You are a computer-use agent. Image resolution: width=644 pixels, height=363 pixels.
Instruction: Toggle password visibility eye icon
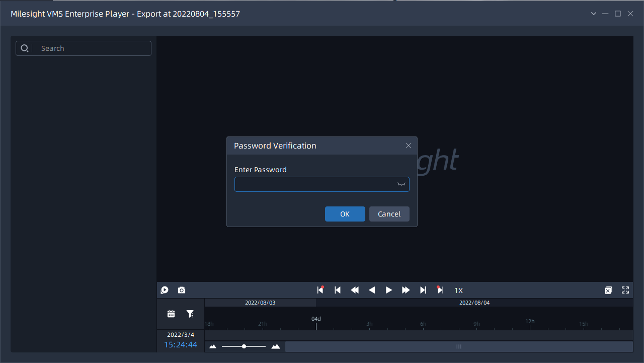pyautogui.click(x=401, y=184)
